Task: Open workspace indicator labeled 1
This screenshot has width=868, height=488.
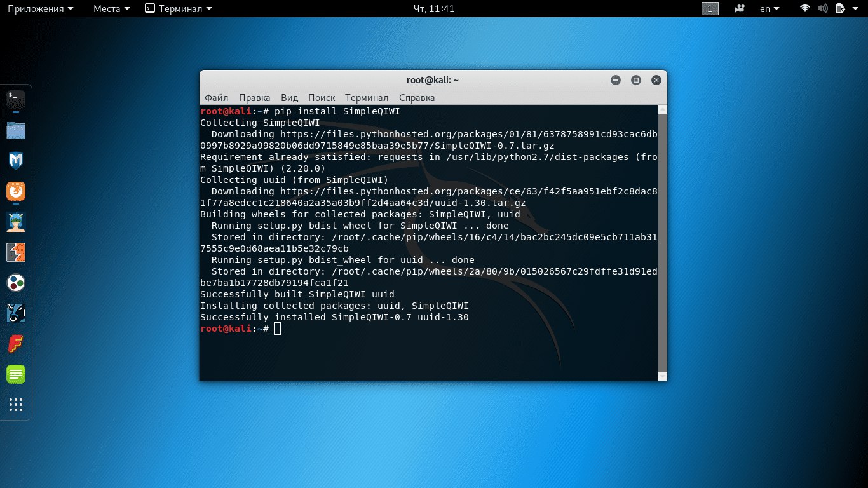Action: 710,9
